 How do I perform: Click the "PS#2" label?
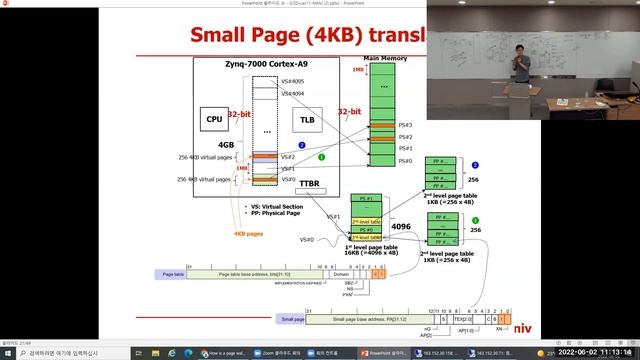(405, 137)
